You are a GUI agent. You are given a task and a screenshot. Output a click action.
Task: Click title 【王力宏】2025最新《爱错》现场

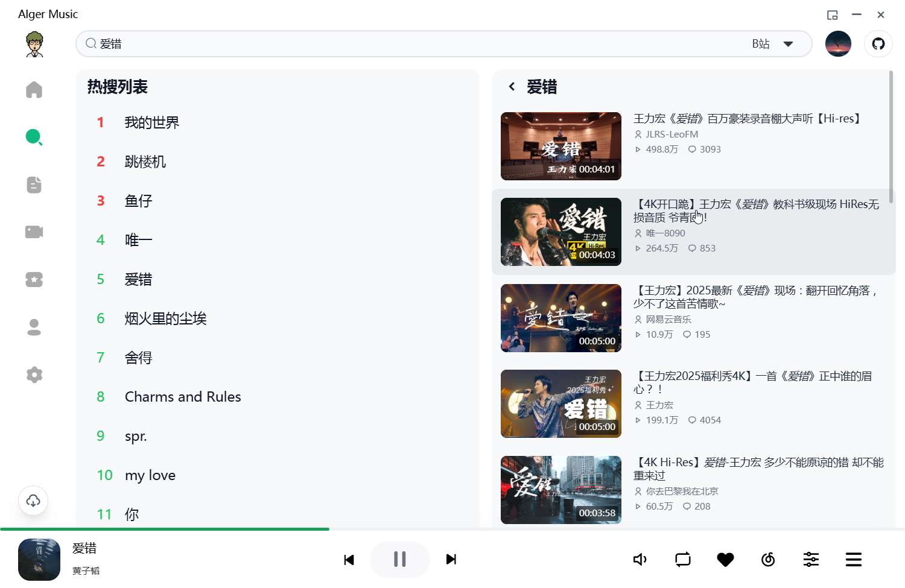pos(755,297)
